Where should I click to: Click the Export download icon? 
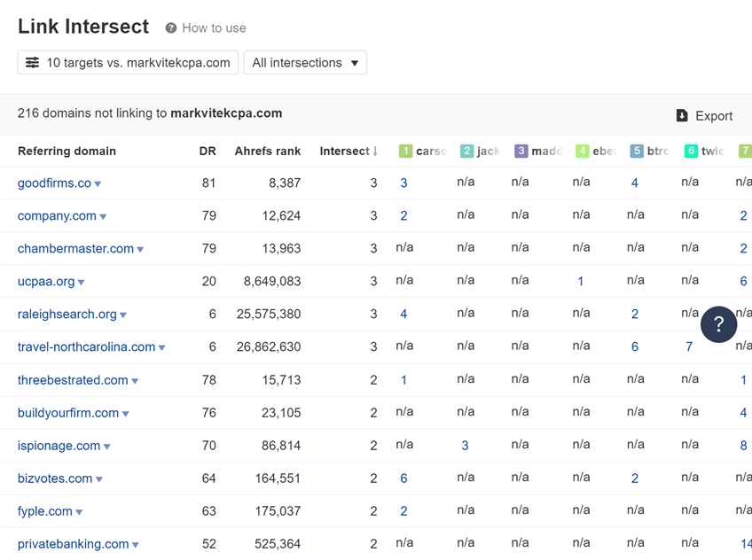pos(682,116)
